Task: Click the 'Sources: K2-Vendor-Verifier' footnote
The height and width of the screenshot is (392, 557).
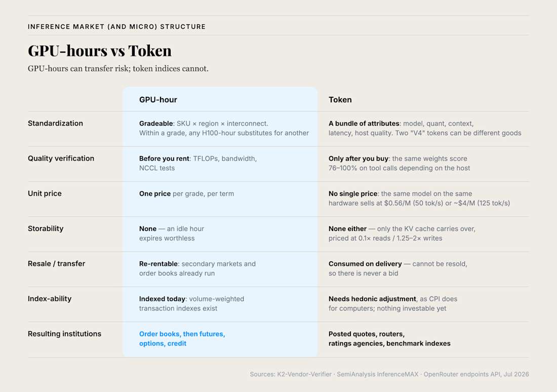Action: click(x=291, y=374)
